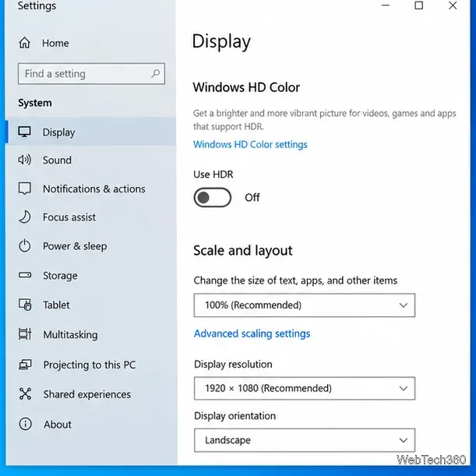Click 'Change the size of text, apps' label

295,280
